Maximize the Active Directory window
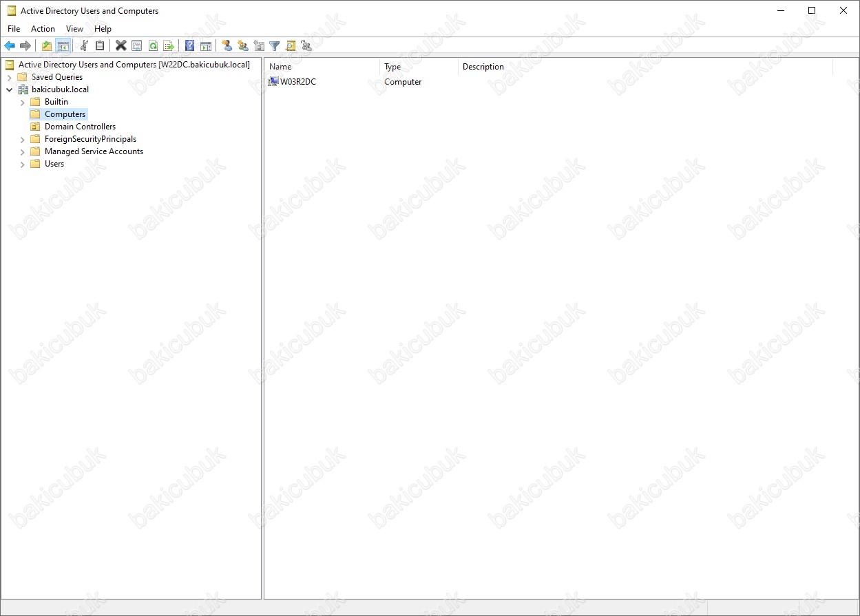Screen dimensions: 860x616 pyautogui.click(x=812, y=11)
